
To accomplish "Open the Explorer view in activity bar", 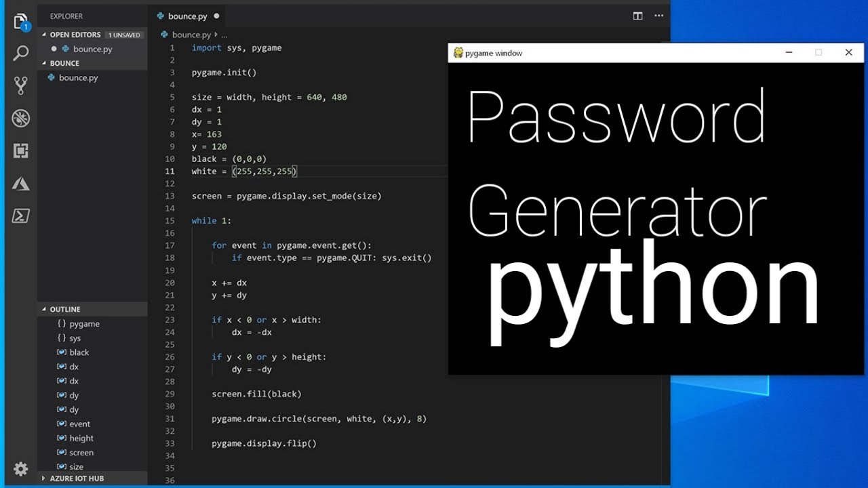I will point(20,22).
